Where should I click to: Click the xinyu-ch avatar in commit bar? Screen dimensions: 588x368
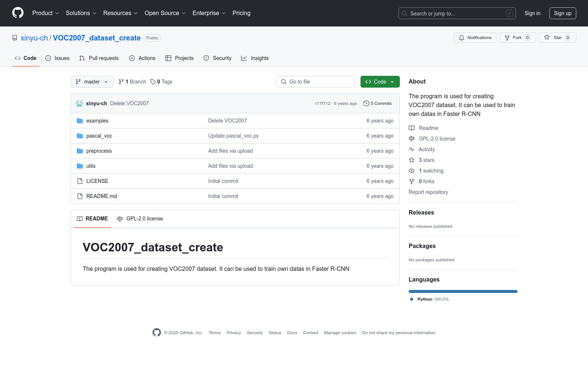click(x=79, y=103)
